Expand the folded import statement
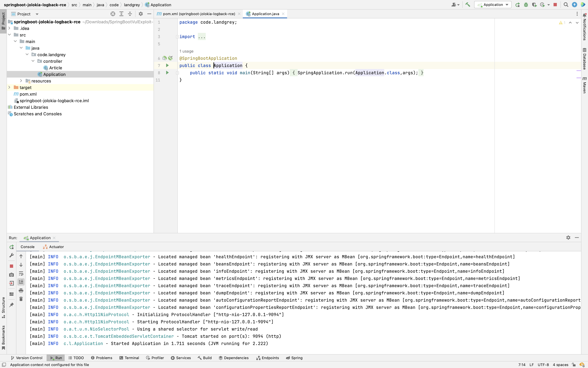The height and width of the screenshot is (368, 588). tap(177, 37)
